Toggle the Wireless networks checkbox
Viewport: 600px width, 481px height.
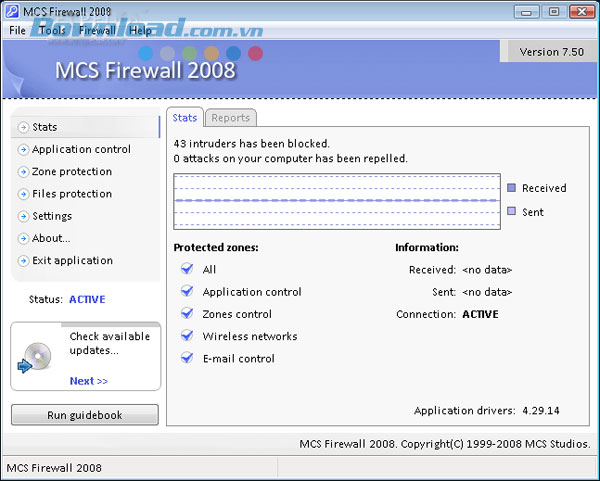pyautogui.click(x=186, y=336)
